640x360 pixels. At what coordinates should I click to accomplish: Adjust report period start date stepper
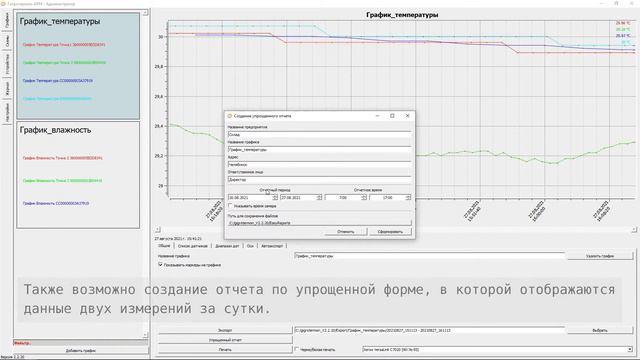[275, 198]
